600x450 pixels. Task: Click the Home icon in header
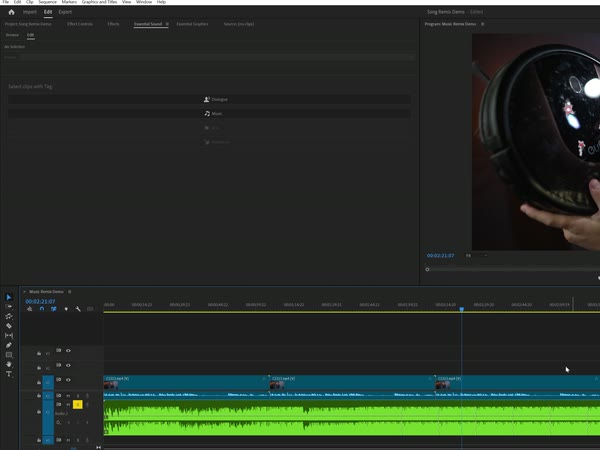click(x=11, y=12)
